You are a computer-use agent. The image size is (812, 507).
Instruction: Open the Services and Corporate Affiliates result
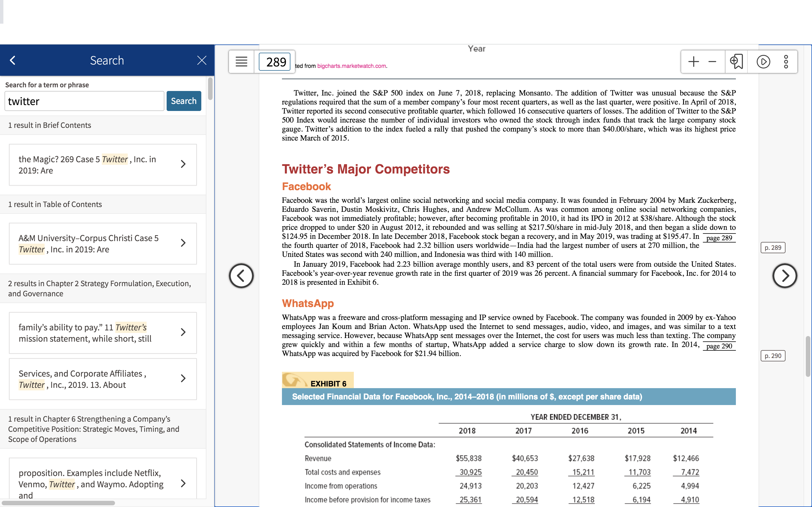(x=103, y=379)
